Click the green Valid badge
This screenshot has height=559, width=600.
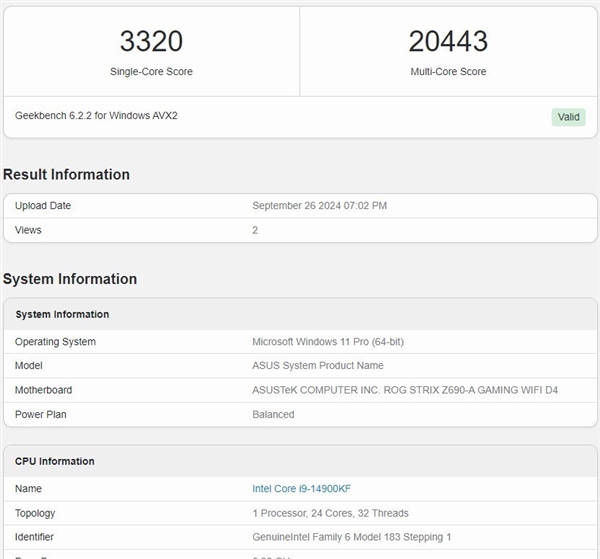(568, 117)
